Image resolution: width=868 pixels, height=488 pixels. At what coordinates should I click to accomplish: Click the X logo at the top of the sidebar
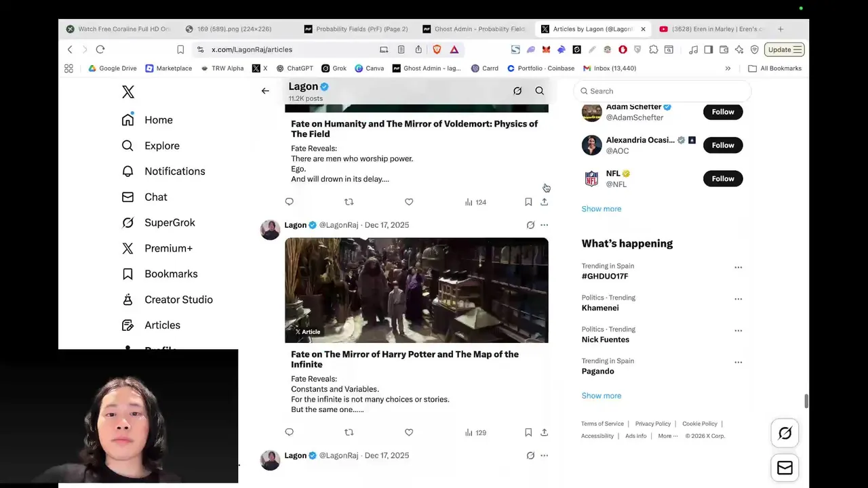tap(128, 91)
